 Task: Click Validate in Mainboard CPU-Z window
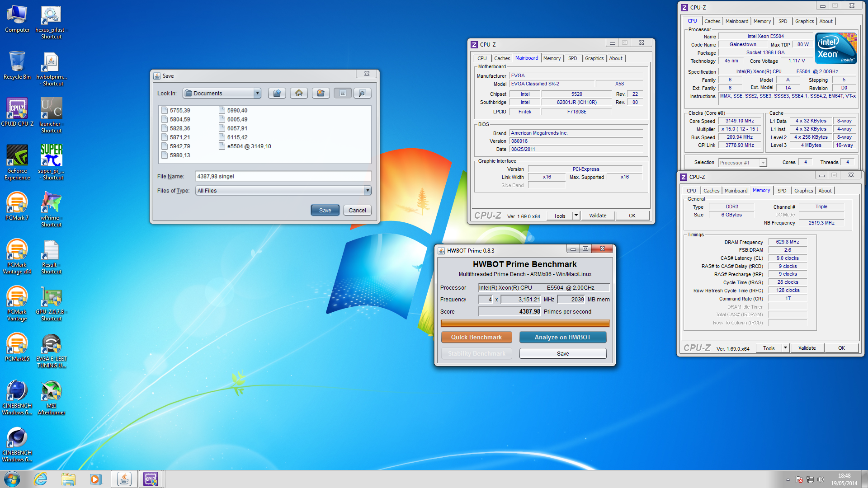click(598, 216)
